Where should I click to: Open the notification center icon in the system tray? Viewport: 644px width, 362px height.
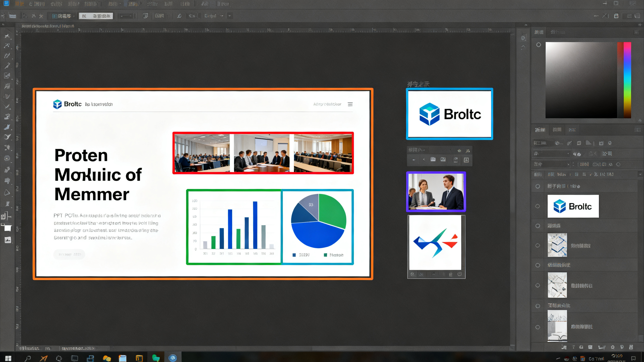pyautogui.click(x=633, y=358)
